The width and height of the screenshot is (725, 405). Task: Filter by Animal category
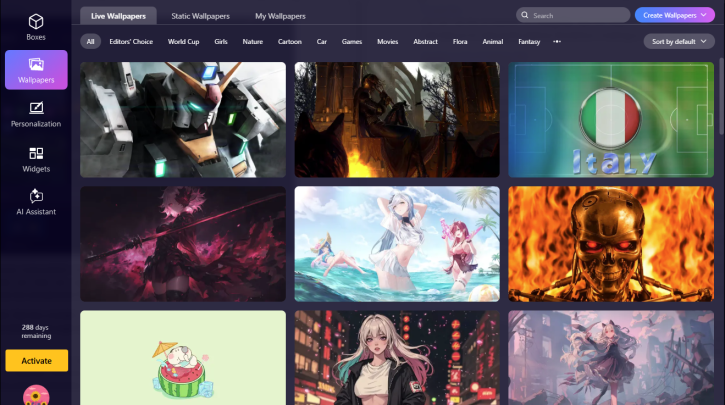(493, 42)
